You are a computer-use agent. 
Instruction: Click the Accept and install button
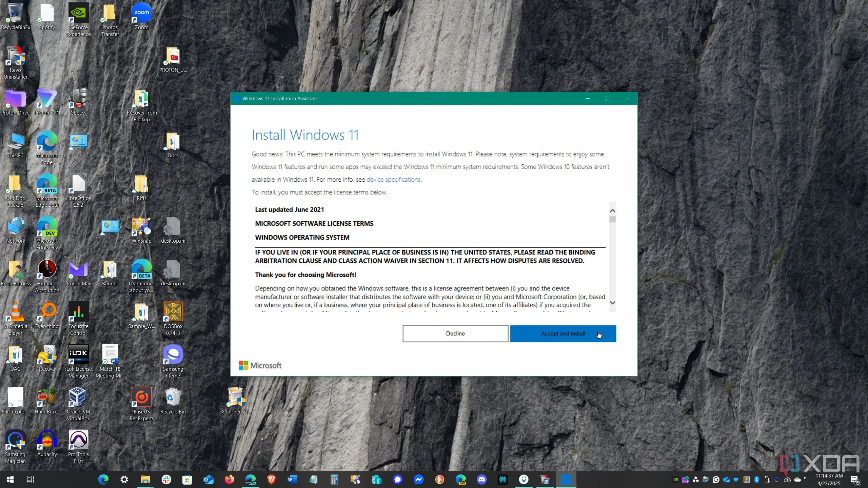563,333
